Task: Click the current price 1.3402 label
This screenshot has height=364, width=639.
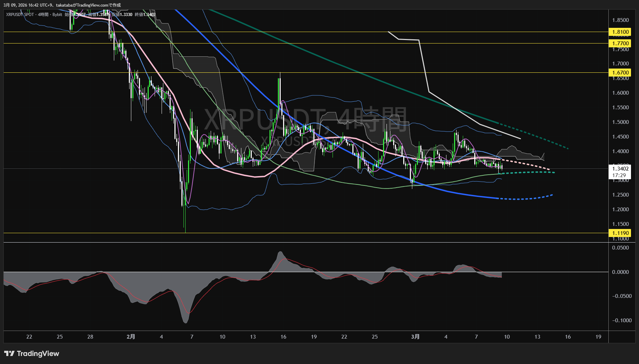Action: 620,169
